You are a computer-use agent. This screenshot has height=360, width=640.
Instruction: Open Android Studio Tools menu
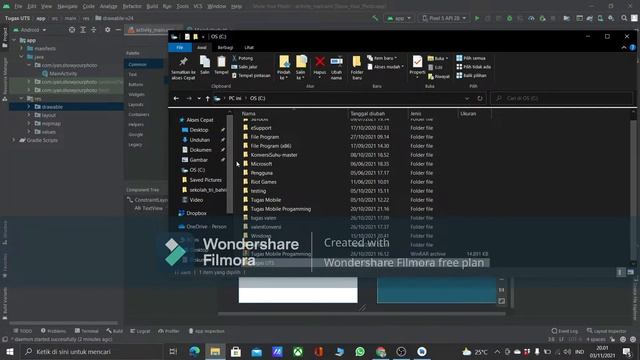pos(182,7)
